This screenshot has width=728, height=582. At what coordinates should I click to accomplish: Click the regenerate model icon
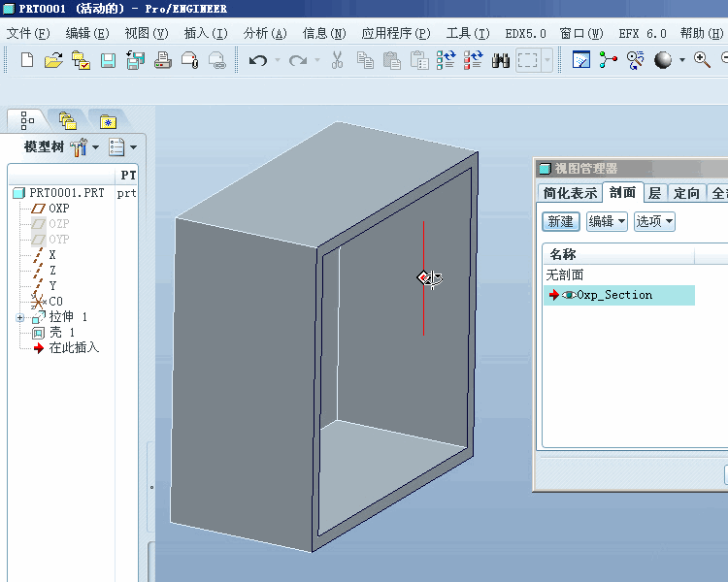click(x=446, y=60)
